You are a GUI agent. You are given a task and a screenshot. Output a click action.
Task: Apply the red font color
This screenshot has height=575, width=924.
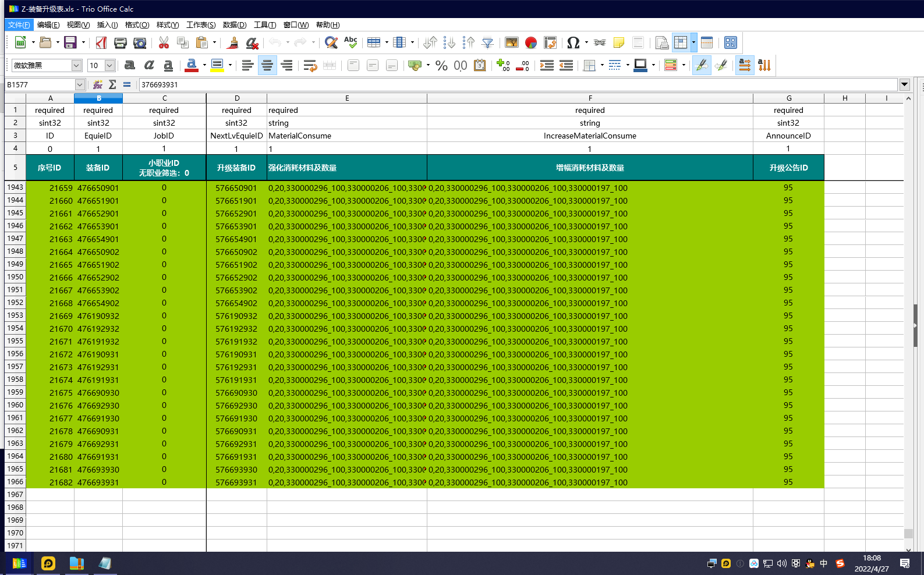(192, 65)
